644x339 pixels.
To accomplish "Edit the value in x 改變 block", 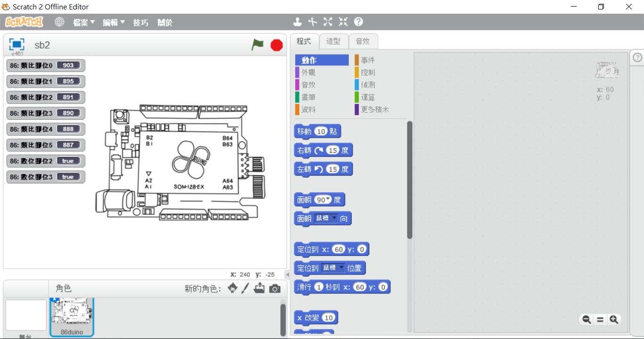I will pos(328,318).
